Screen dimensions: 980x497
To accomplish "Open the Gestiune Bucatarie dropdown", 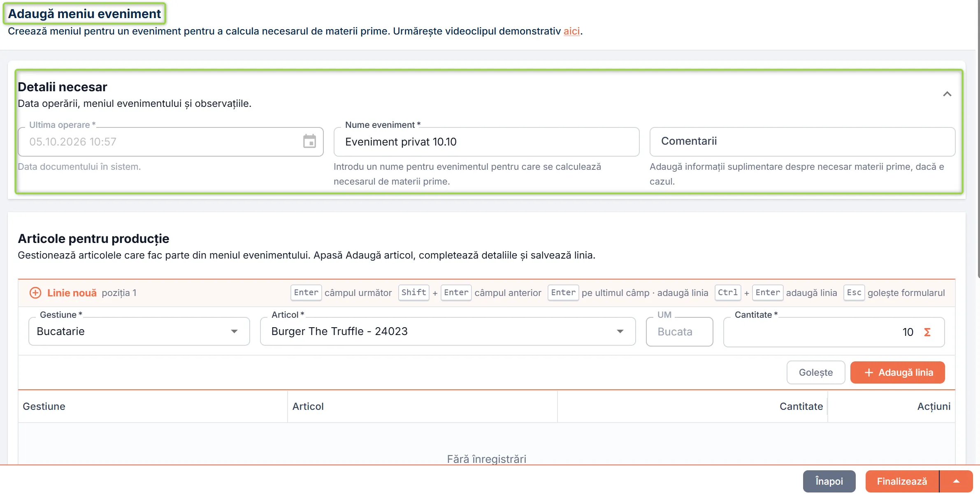I will pos(139,331).
